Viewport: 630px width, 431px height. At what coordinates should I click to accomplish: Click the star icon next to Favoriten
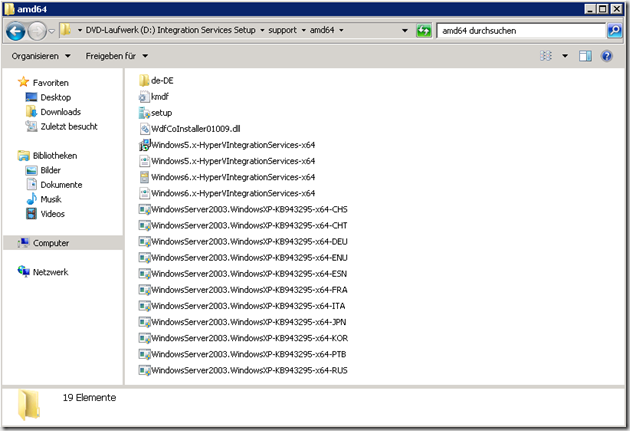click(x=24, y=82)
